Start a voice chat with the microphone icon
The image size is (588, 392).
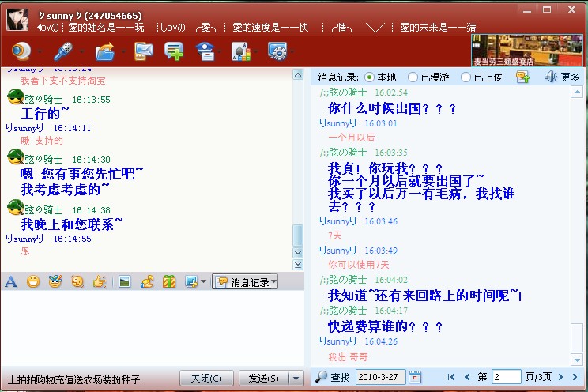(x=62, y=52)
